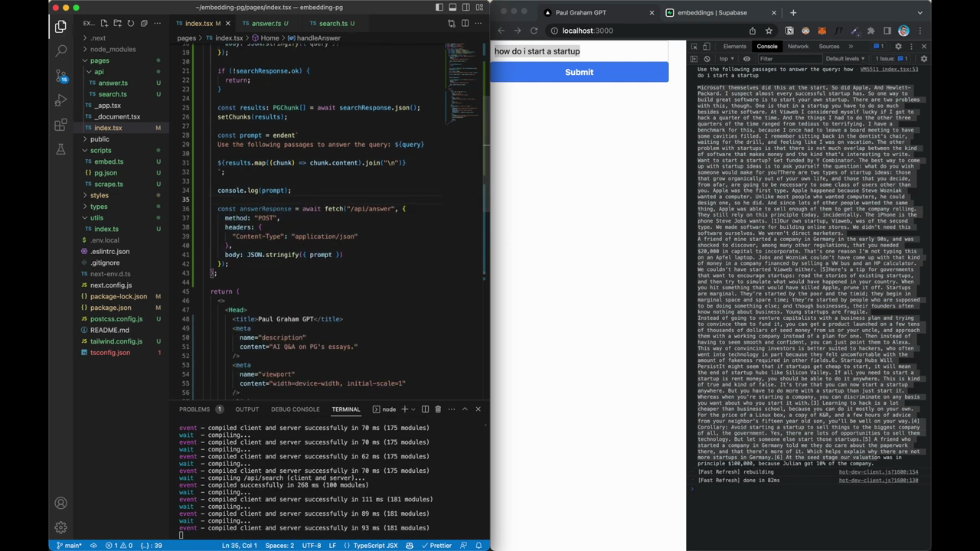This screenshot has width=980, height=551.
Task: Toggle console sidebar in DevTools
Action: [694, 59]
